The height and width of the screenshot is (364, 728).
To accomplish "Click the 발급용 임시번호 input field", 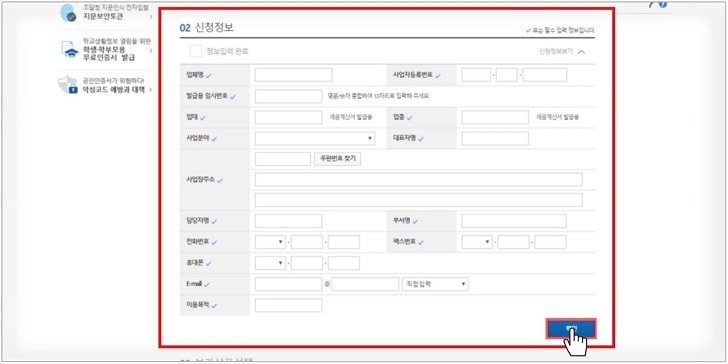I will [288, 96].
